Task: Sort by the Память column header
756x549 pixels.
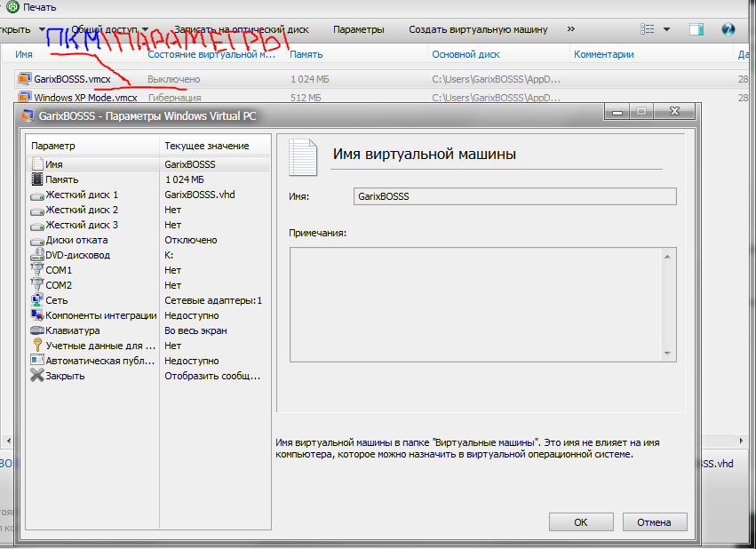Action: click(x=306, y=54)
